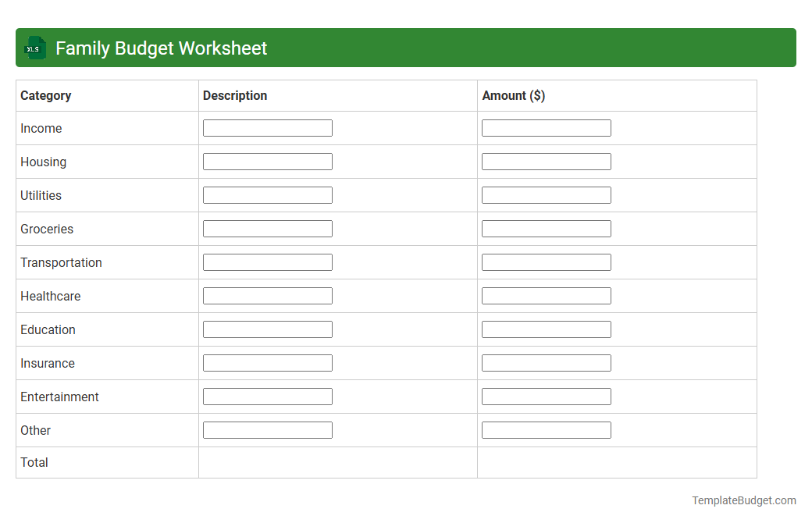Click the Housing amount field

pyautogui.click(x=547, y=161)
